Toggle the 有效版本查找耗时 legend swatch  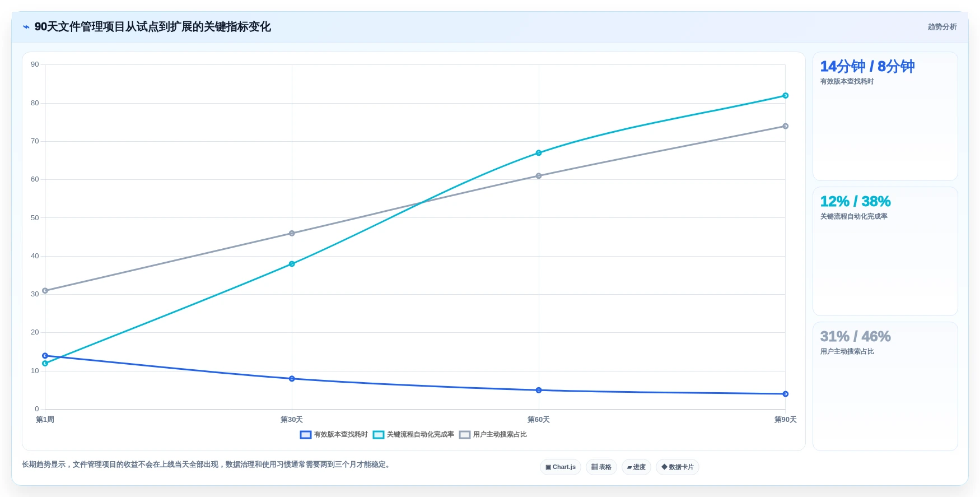(x=306, y=435)
